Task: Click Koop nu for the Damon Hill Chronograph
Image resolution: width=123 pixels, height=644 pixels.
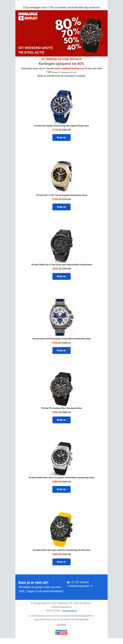Action: (x=61, y=350)
